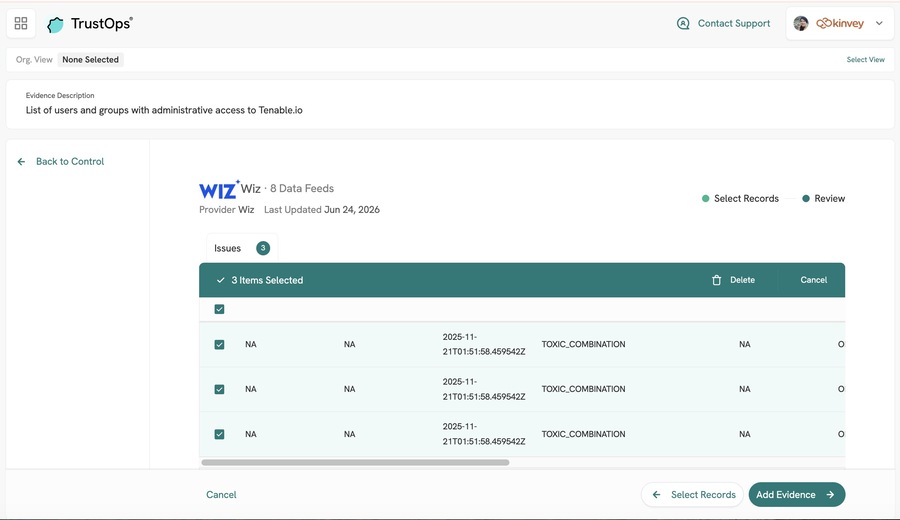
Task: Click the user avatar photo
Action: point(801,24)
